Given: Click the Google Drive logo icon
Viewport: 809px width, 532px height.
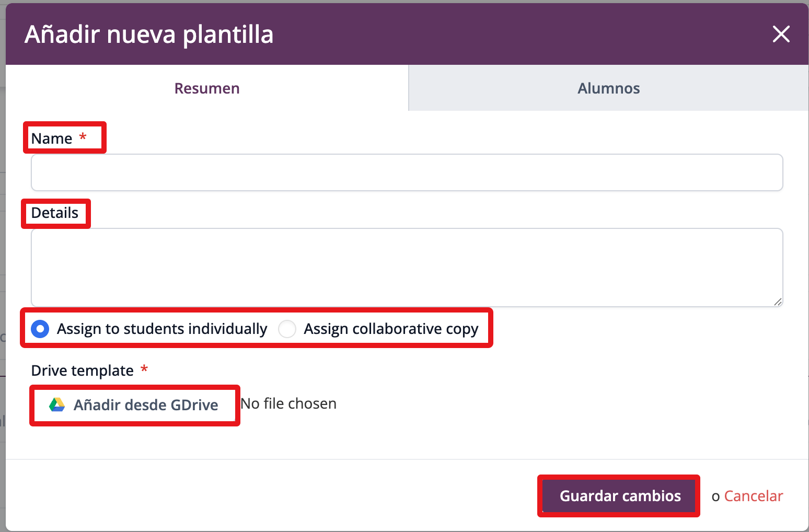Looking at the screenshot, I should pyautogui.click(x=57, y=404).
